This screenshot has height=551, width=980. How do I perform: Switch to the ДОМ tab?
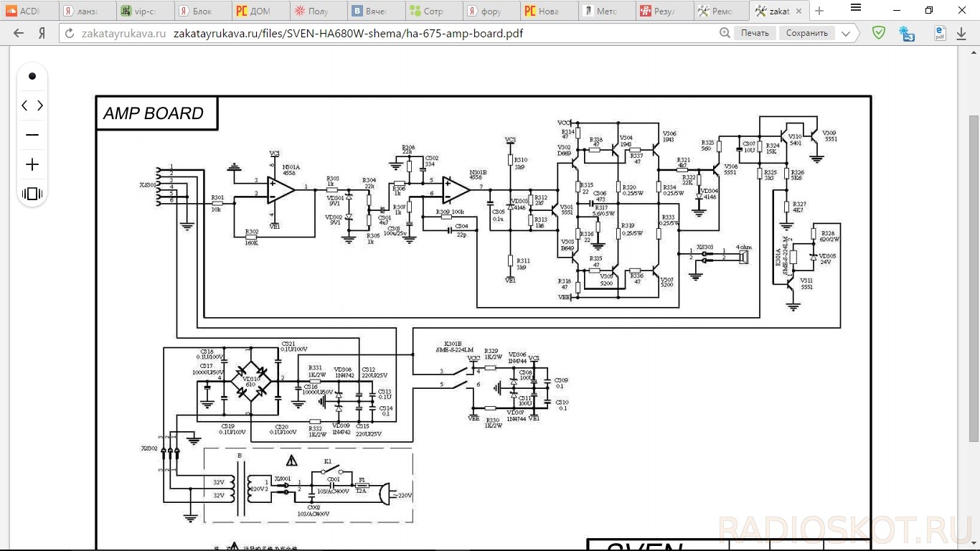pos(260,11)
